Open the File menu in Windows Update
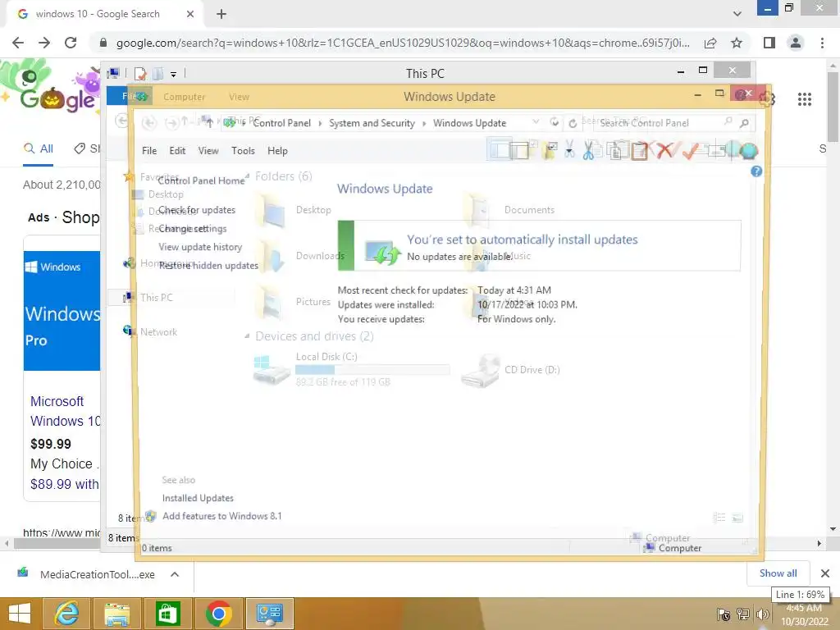This screenshot has width=840, height=630. click(149, 151)
